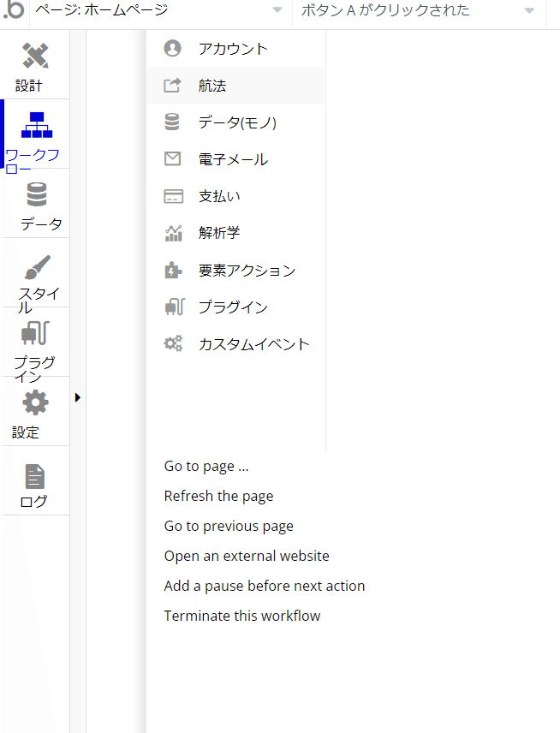Screen dimensions: 560x733
Task: Click the 要素アクション puzzle icon
Action: tap(173, 271)
